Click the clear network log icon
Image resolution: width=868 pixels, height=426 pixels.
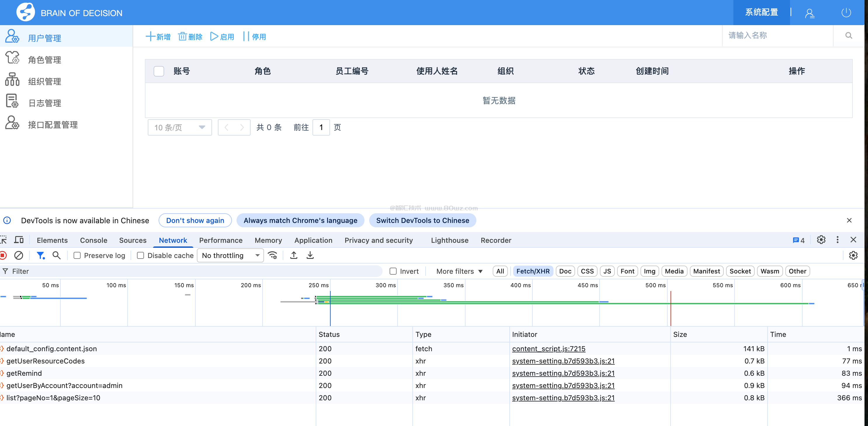click(x=18, y=255)
